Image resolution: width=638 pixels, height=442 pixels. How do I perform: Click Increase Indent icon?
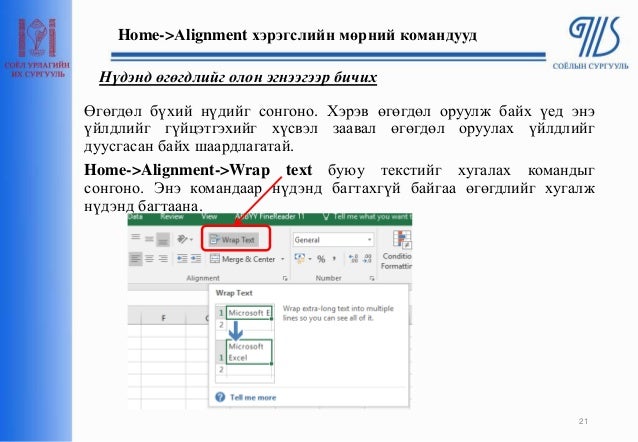pos(196,258)
